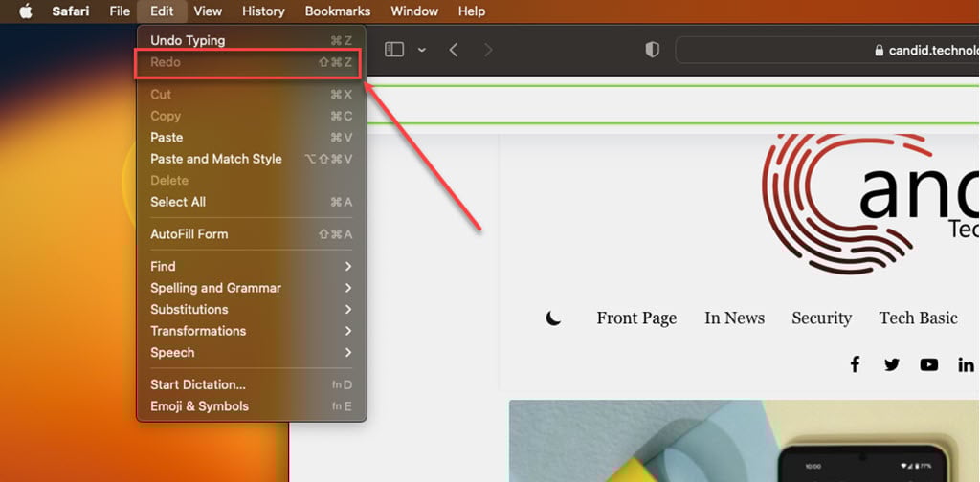Open the View menu
980x482 pixels.
(208, 11)
